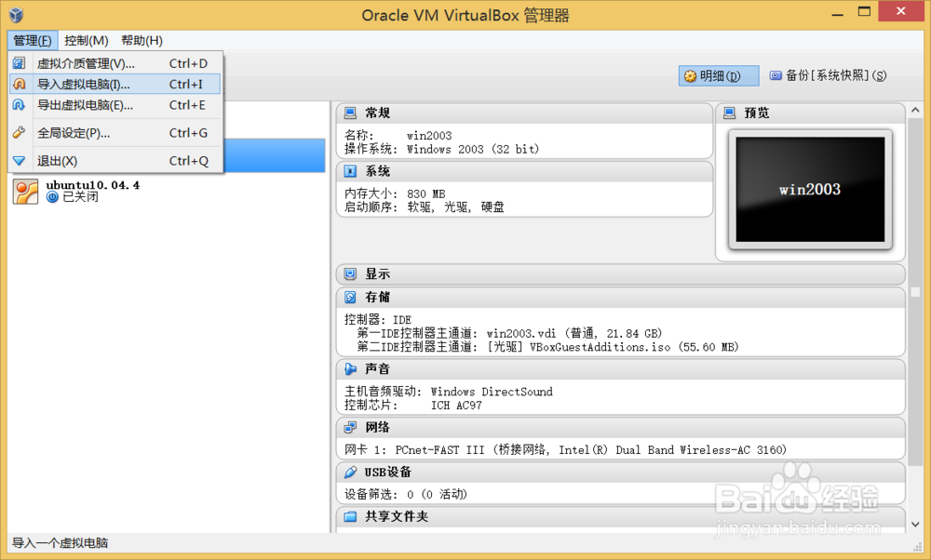This screenshot has height=560, width=931.
Task: Open the USB设备 section header
Action: tap(620, 473)
